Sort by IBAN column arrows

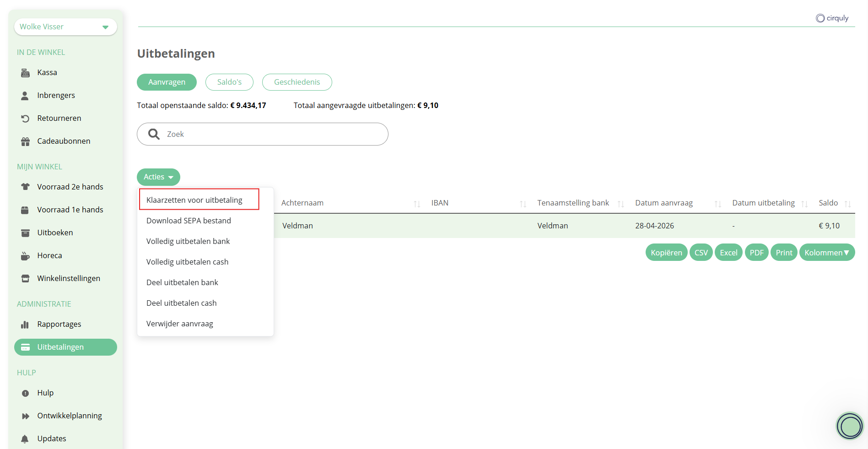523,204
